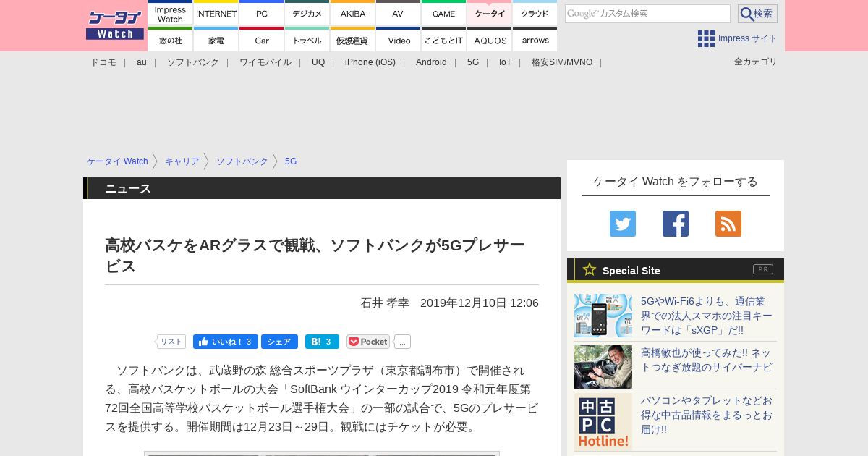Open the AQUOS tab
The width and height of the screenshot is (868, 456).
click(490, 40)
